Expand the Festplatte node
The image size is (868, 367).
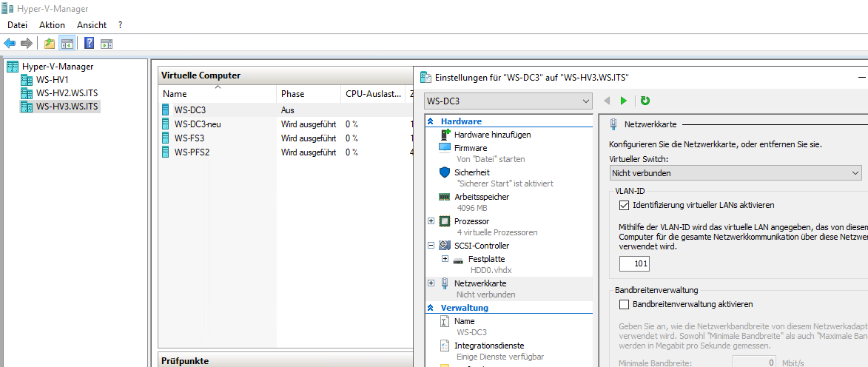(x=445, y=258)
